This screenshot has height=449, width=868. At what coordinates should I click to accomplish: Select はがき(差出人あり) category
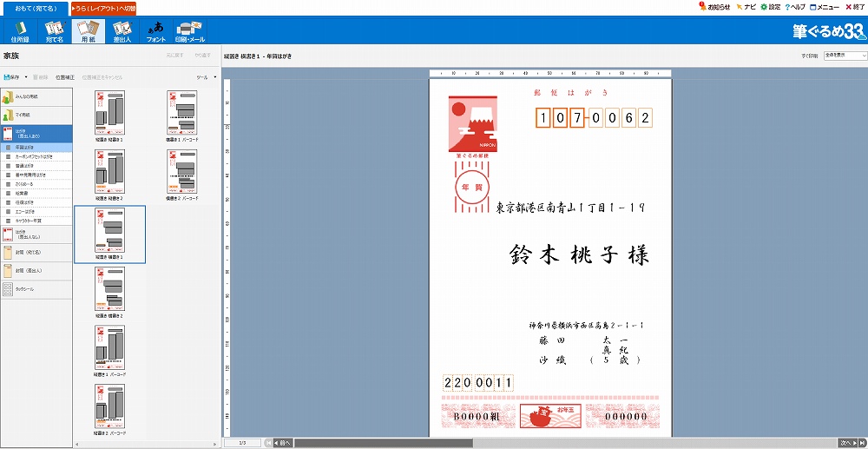coord(36,134)
